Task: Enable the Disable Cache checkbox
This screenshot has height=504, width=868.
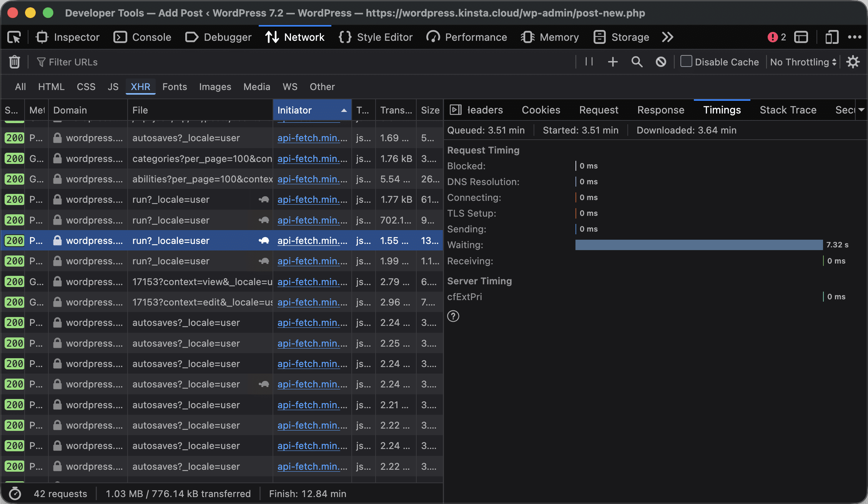Action: click(x=686, y=62)
